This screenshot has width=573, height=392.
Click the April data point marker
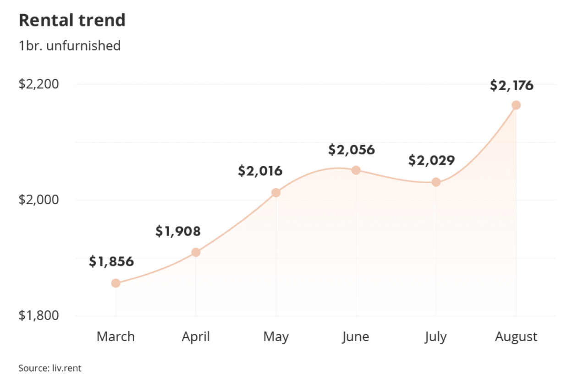pyautogui.click(x=196, y=252)
